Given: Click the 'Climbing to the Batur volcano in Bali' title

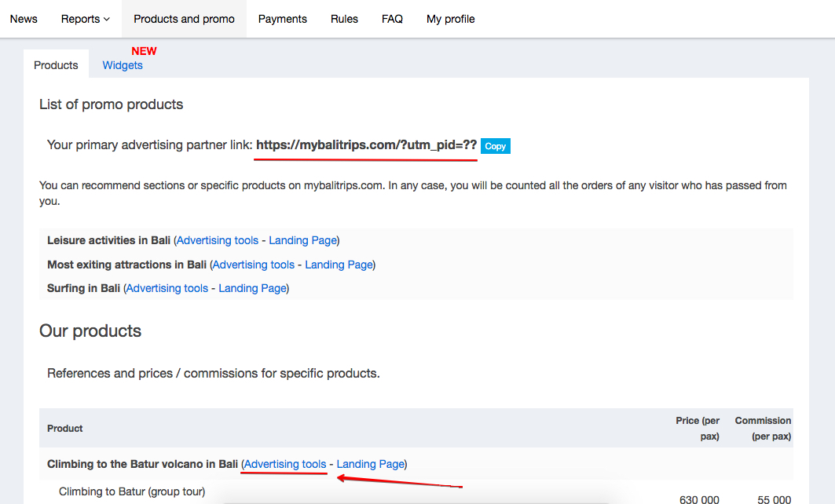Looking at the screenshot, I should click(142, 464).
